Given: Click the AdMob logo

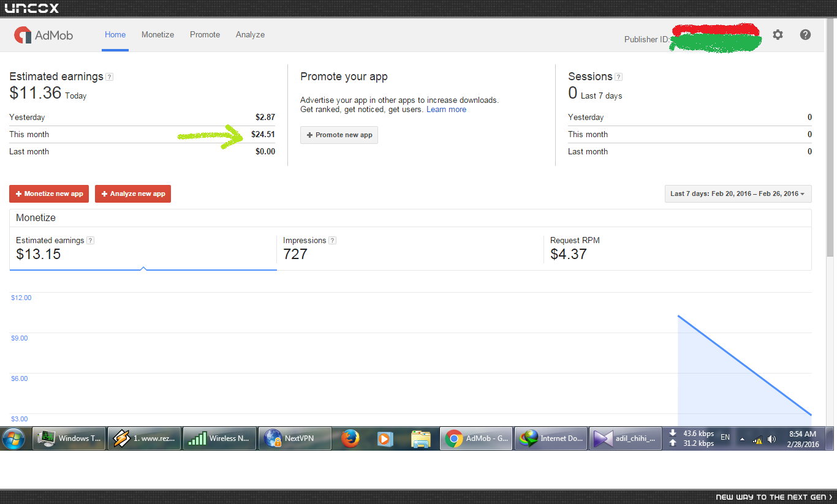Looking at the screenshot, I should tap(44, 35).
